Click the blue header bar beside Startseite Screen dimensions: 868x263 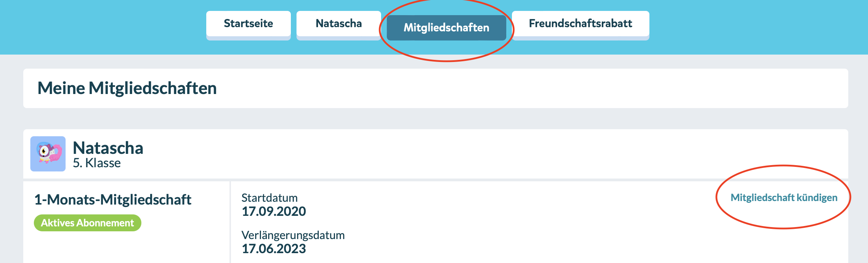(x=102, y=27)
